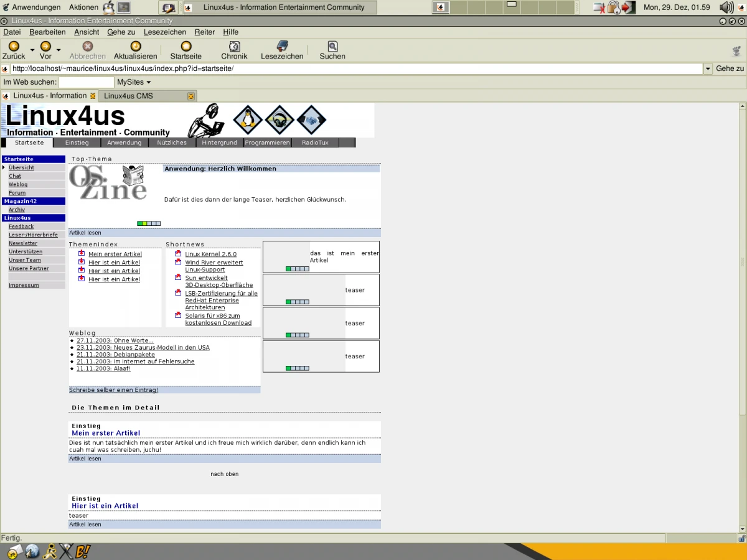Select the Nützliches site navigation tab
The height and width of the screenshot is (560, 747).
coord(172,142)
